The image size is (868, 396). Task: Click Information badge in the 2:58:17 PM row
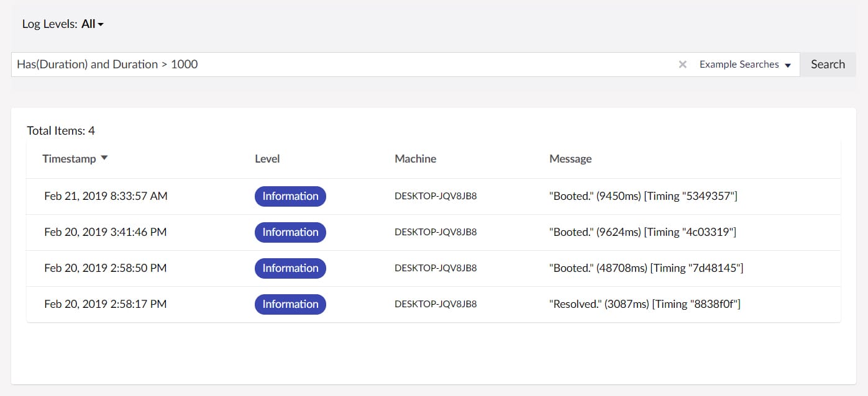pyautogui.click(x=290, y=304)
